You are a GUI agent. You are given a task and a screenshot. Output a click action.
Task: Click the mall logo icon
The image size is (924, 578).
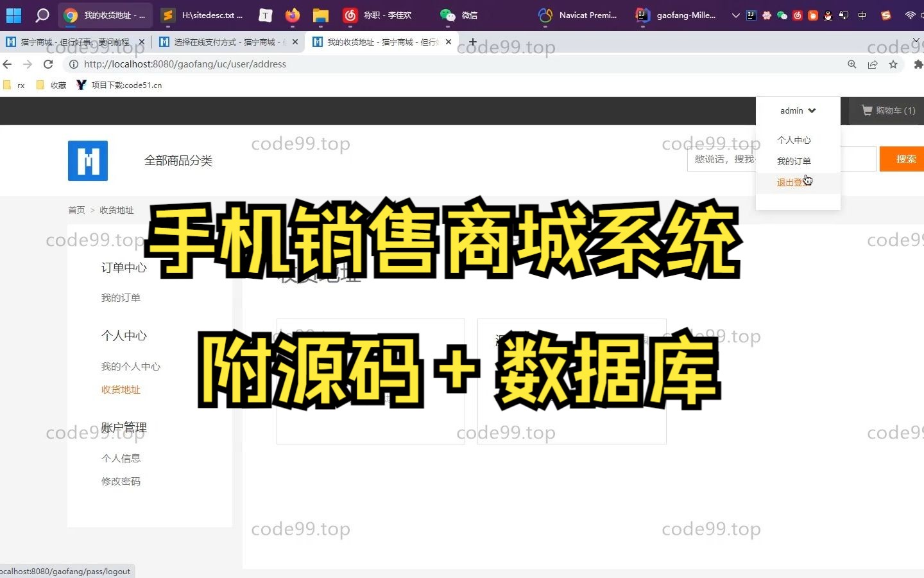tap(88, 161)
